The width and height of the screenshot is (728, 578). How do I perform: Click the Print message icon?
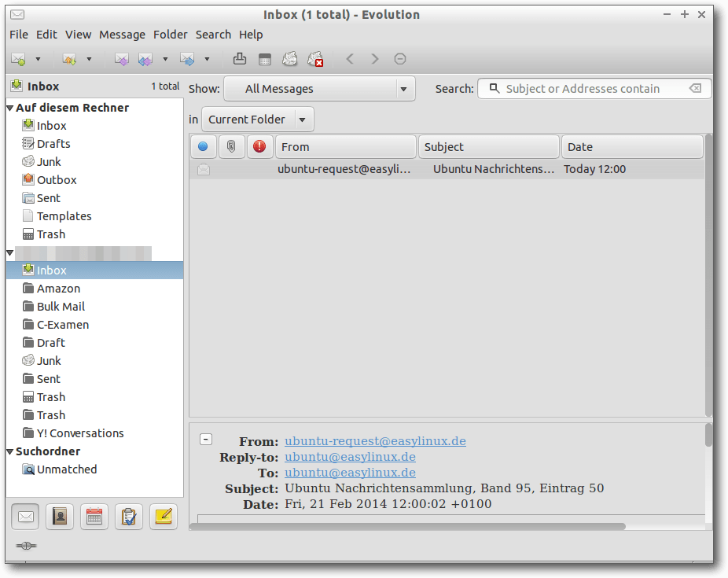[240, 59]
